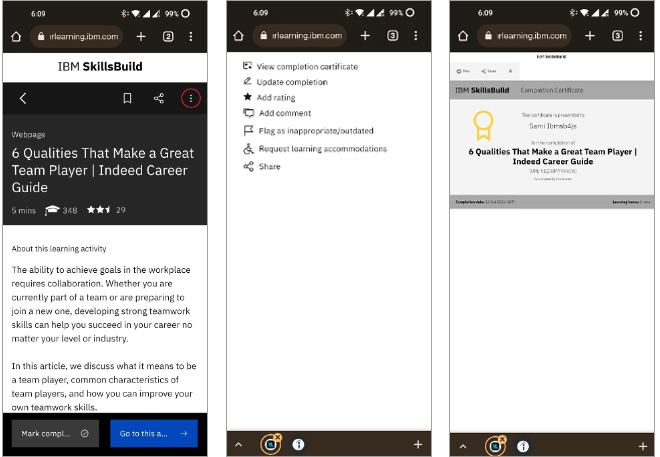
Task: Click the address bar on the right phone
Action: pyautogui.click(x=524, y=36)
